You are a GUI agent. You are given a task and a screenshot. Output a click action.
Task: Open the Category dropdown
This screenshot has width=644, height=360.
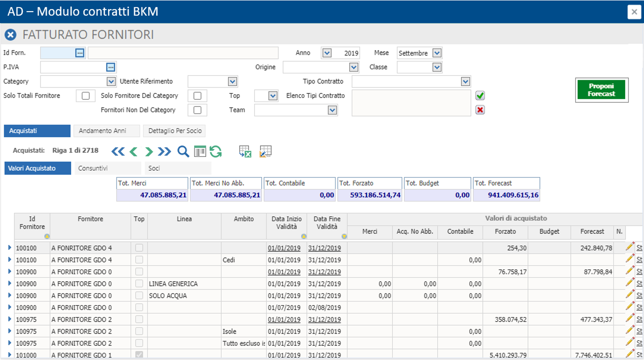(x=111, y=81)
